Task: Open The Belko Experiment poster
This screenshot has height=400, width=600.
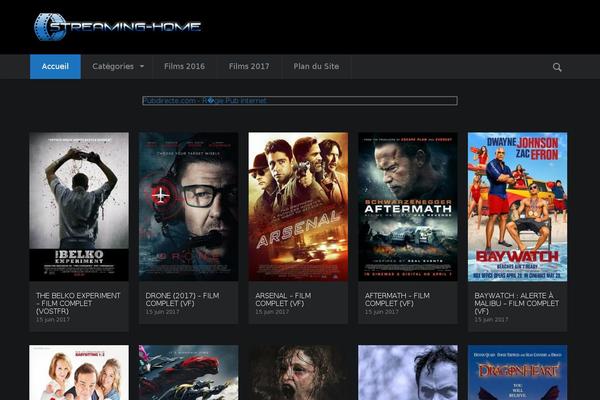Action: pos(79,207)
